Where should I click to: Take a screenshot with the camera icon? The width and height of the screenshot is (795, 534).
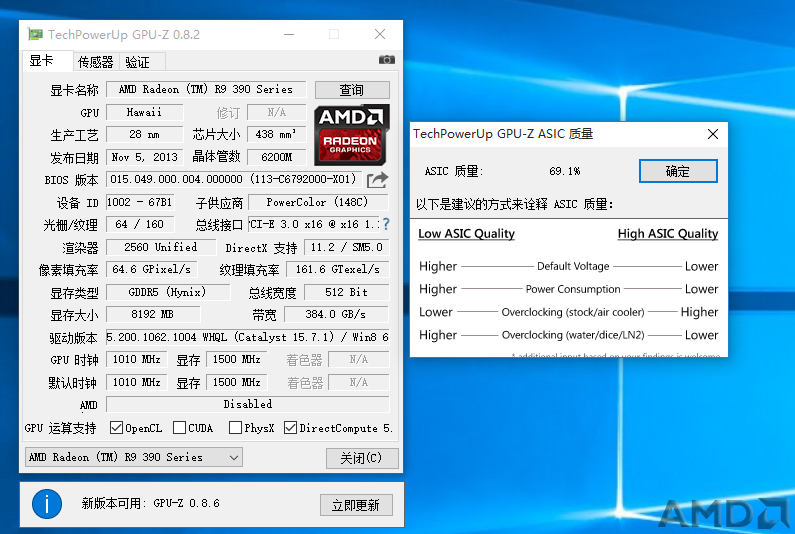click(386, 60)
